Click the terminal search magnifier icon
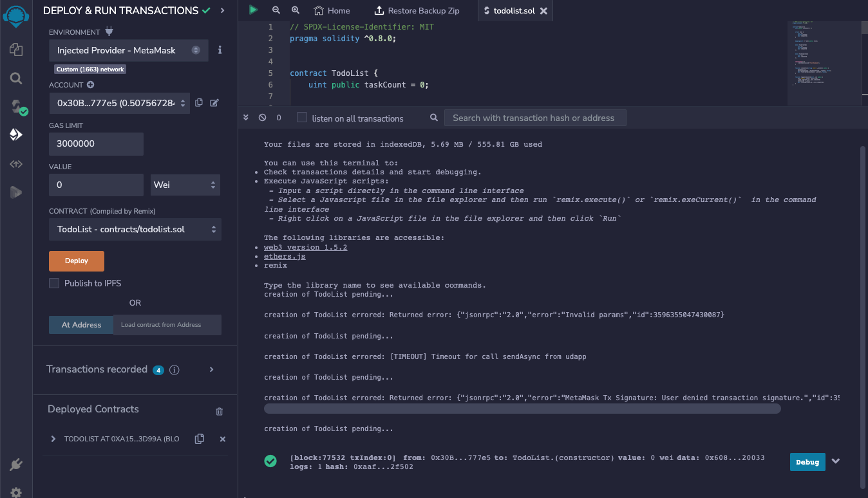 (435, 118)
